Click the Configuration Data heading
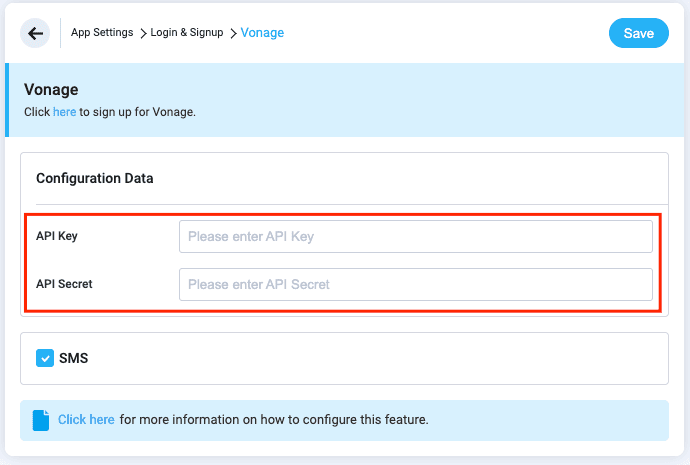690x465 pixels. pyautogui.click(x=95, y=178)
